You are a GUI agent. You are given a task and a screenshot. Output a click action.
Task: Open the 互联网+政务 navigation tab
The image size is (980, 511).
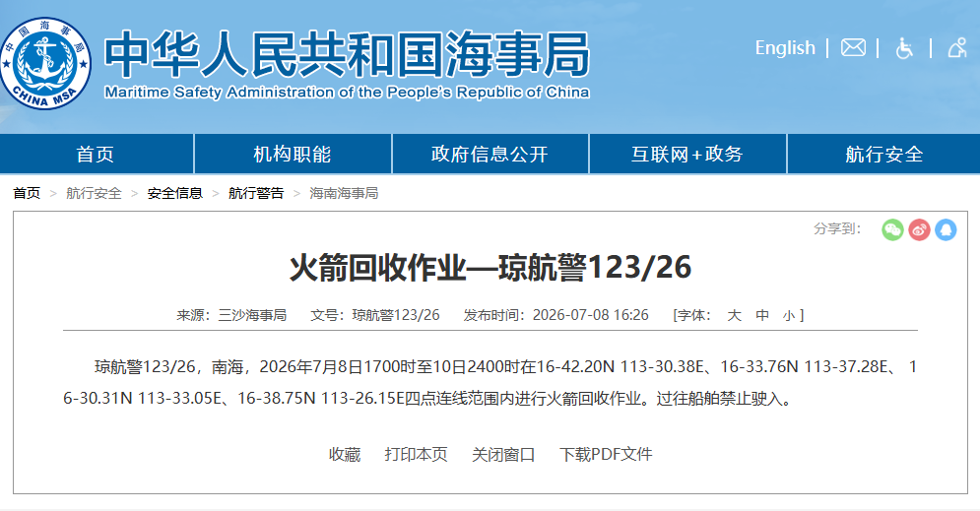687,154
